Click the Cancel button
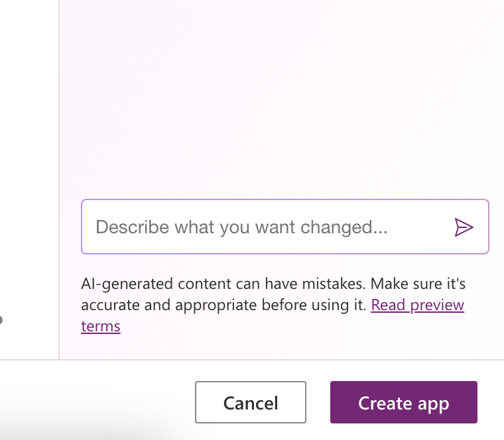This screenshot has width=504, height=440. (251, 402)
